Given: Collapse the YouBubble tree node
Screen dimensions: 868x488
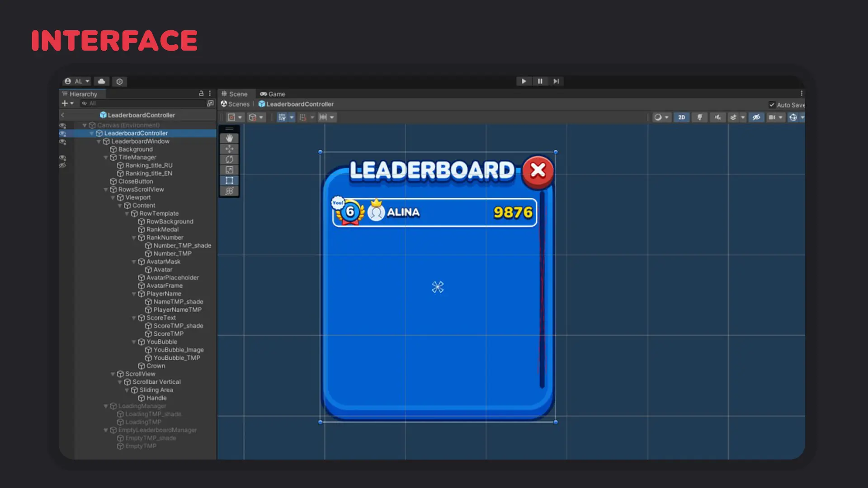Looking at the screenshot, I should tap(134, 342).
